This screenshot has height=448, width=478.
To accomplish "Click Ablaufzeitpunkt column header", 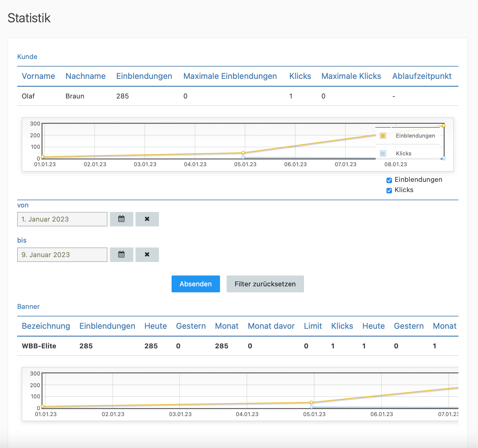I will [422, 76].
